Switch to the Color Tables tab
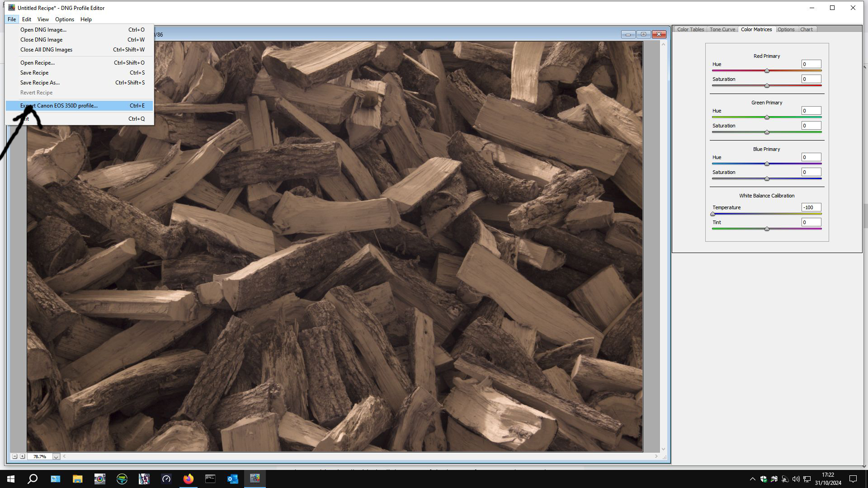868x488 pixels. point(690,29)
